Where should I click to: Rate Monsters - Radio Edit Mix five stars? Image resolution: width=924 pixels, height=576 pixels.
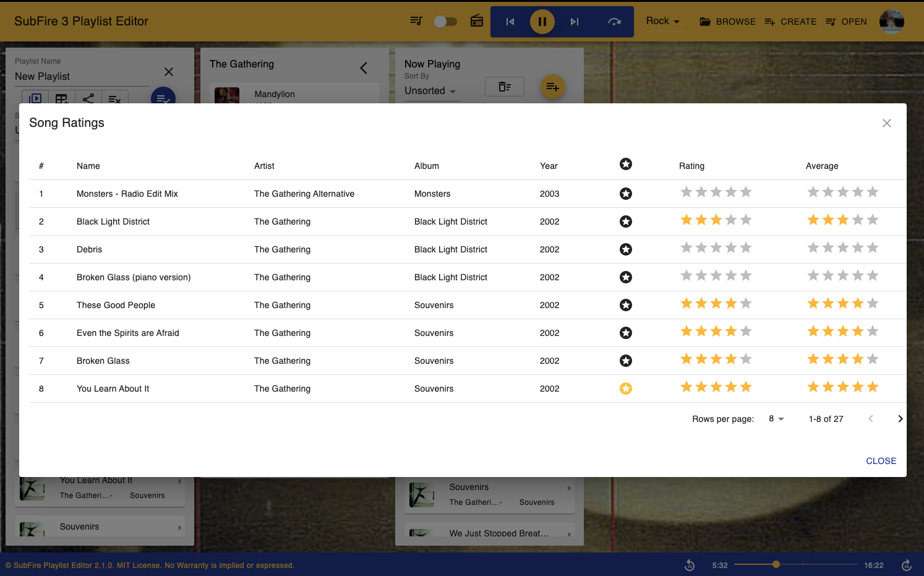click(746, 192)
